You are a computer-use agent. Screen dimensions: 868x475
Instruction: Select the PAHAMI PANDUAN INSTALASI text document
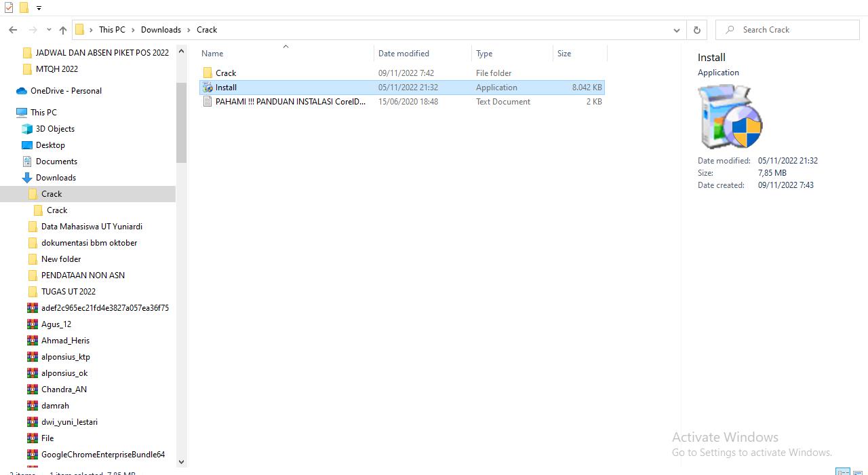click(x=290, y=102)
